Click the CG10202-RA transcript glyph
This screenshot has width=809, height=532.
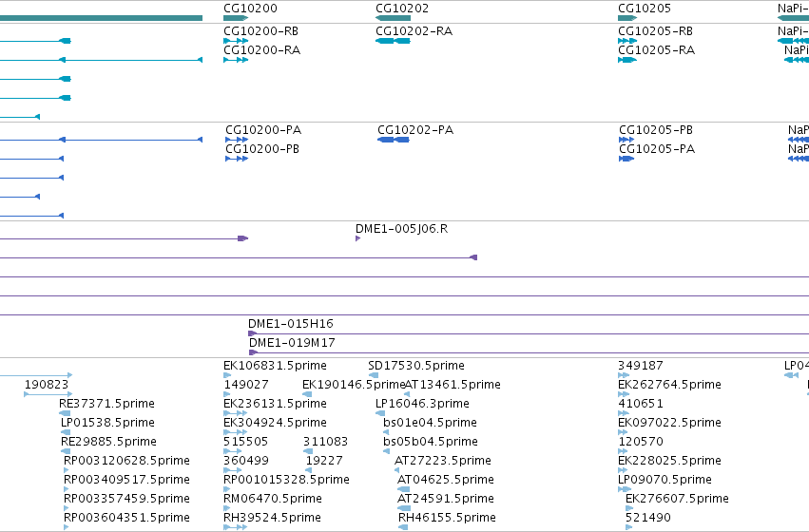pyautogui.click(x=394, y=41)
